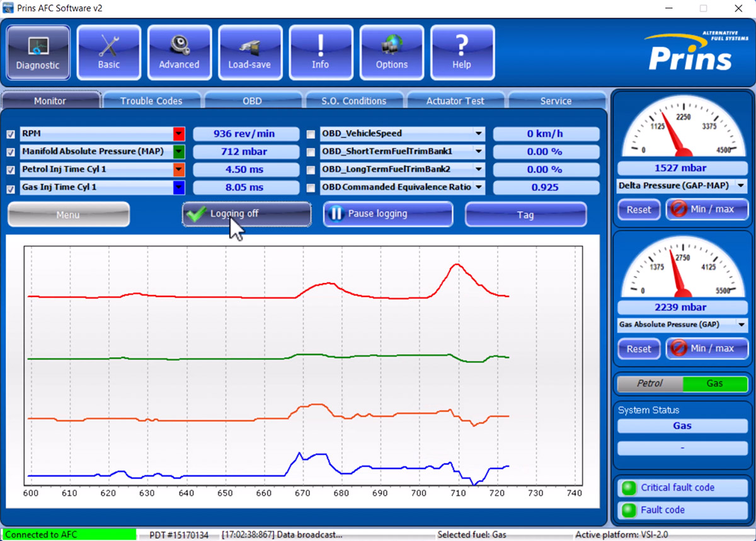Viewport: 756px width, 541px height.
Task: Click the green color swatch for MAP
Action: point(179,151)
